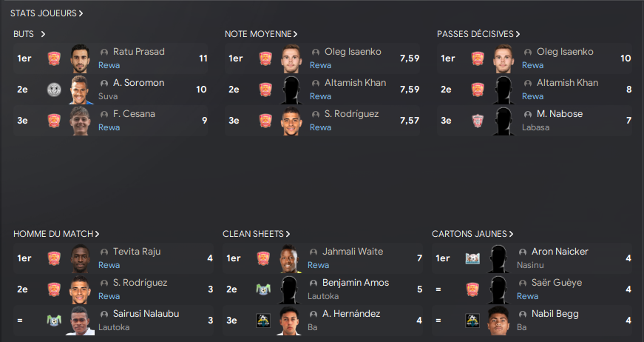Click Lautoka badge beside Benjamin Amos
The image size is (644, 342).
click(263, 289)
